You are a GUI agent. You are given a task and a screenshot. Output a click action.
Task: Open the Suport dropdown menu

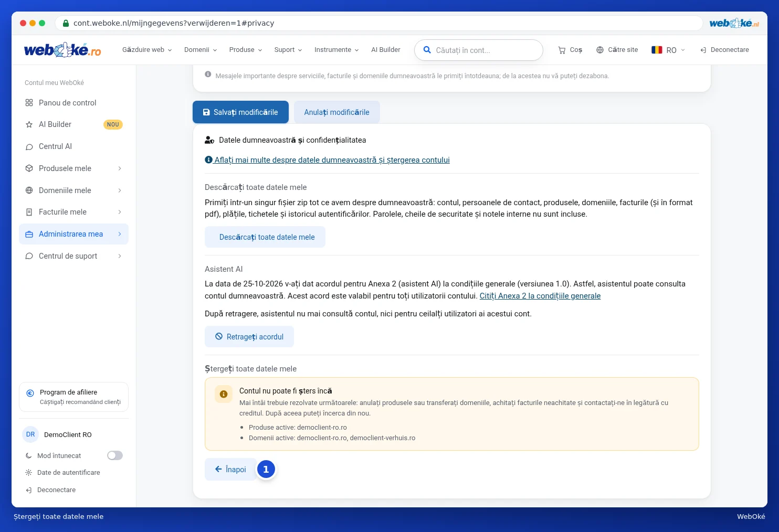(x=288, y=50)
